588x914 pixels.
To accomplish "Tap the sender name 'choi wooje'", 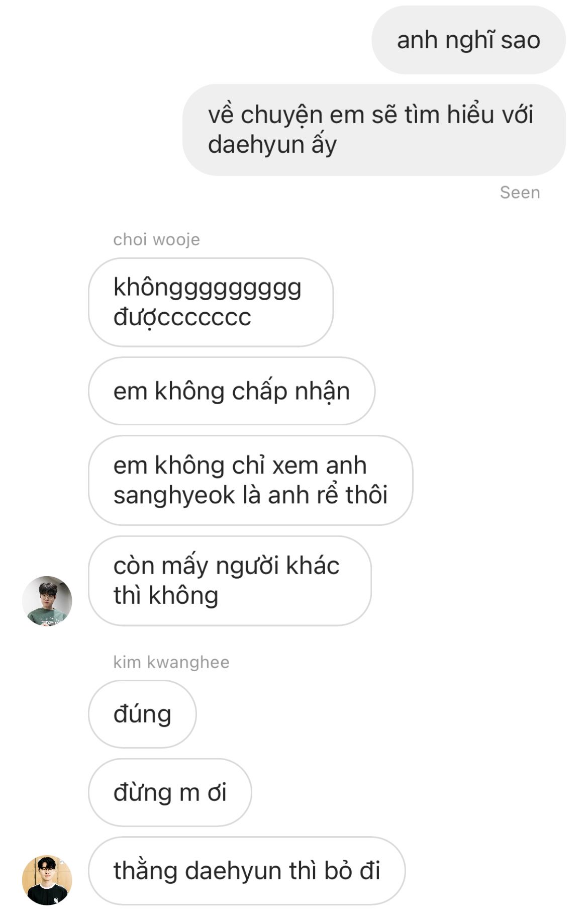I will point(156,240).
